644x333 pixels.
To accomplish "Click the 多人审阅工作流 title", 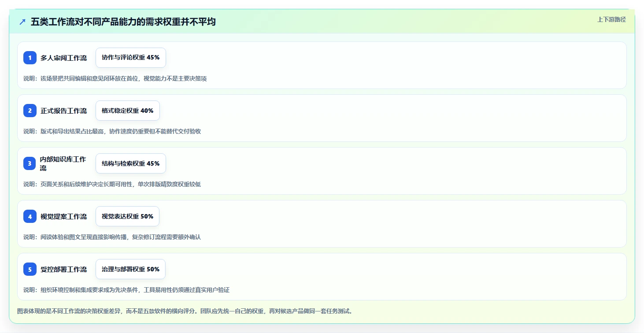I will tap(64, 58).
